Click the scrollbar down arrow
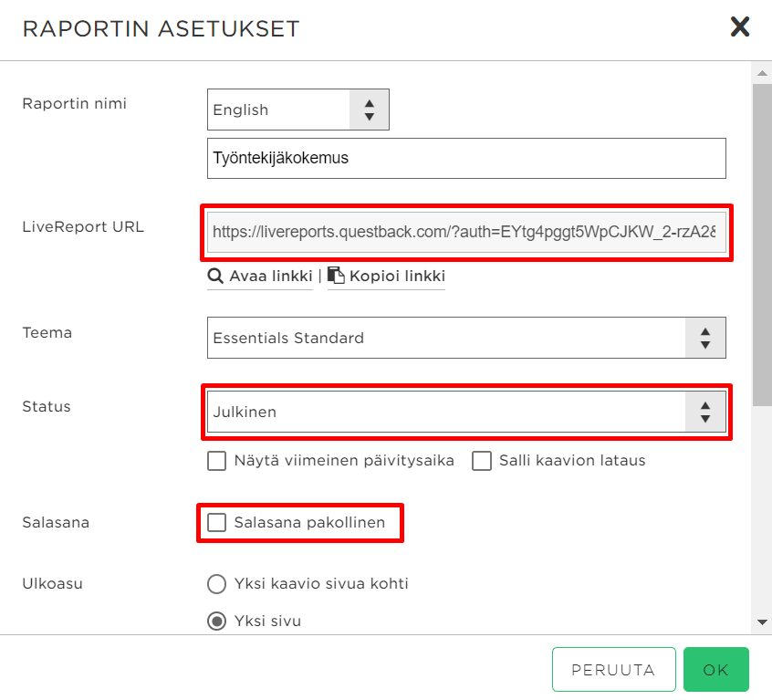Viewport: 772px width, 700px height. [x=762, y=622]
